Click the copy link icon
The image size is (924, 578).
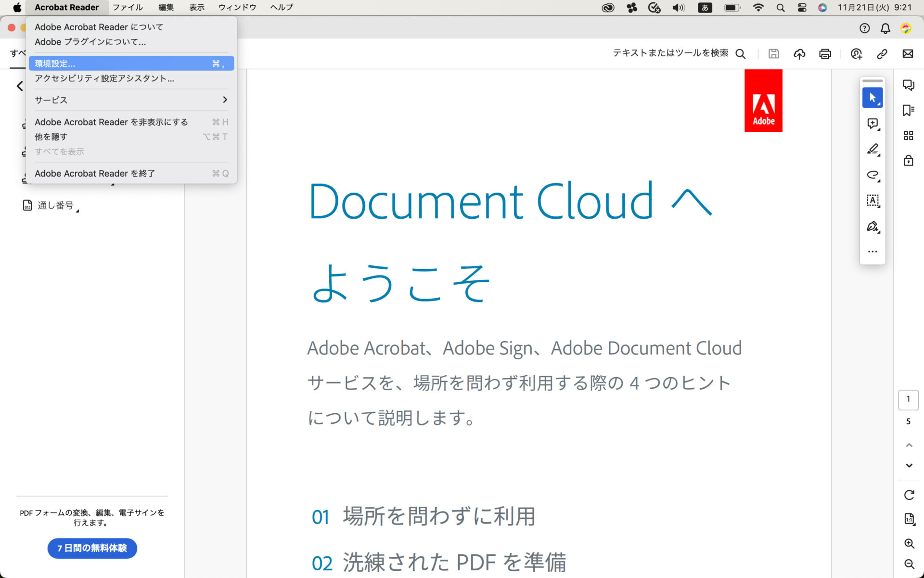[882, 54]
